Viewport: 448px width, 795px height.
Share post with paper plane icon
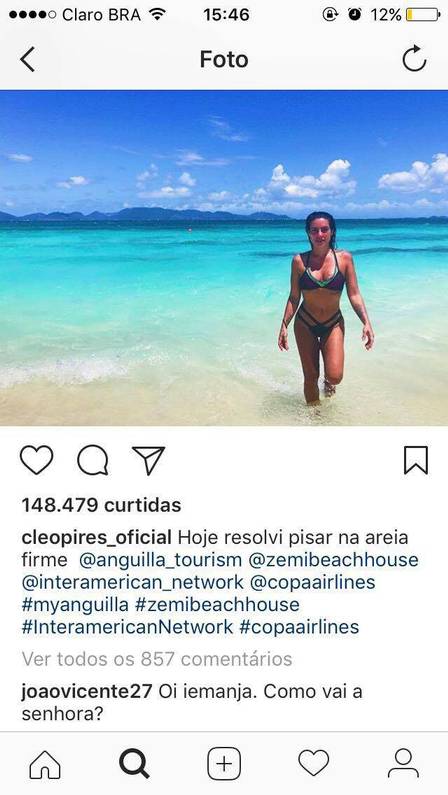(x=149, y=460)
